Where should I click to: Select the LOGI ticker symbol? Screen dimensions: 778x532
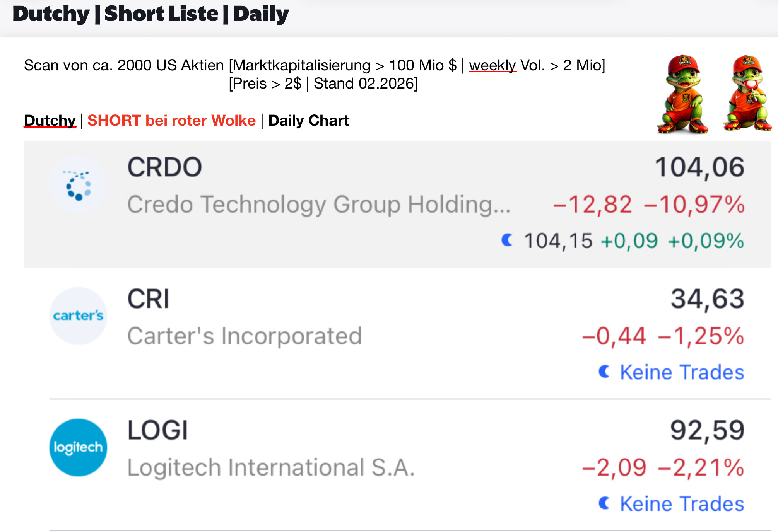pyautogui.click(x=157, y=430)
